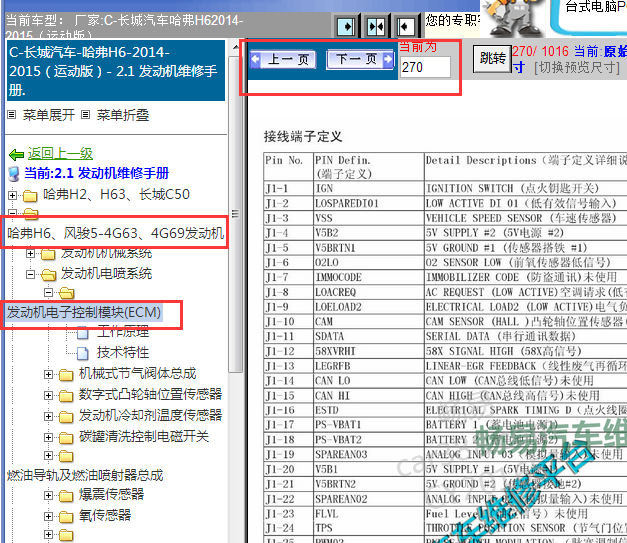Image resolution: width=627 pixels, height=543 pixels.
Task: Expand the 机械式节气阀体总成 folder
Action: click(48, 374)
